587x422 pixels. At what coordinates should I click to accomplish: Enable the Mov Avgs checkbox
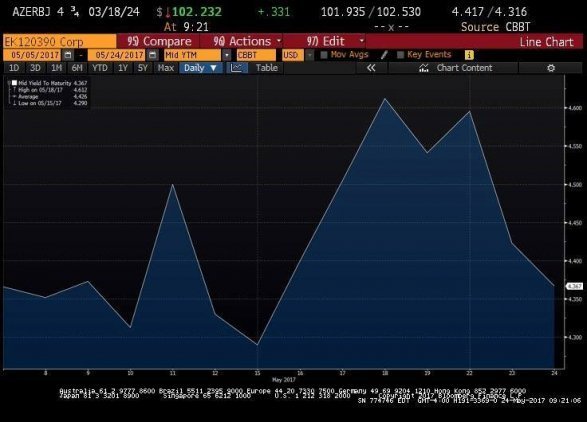tap(324, 55)
